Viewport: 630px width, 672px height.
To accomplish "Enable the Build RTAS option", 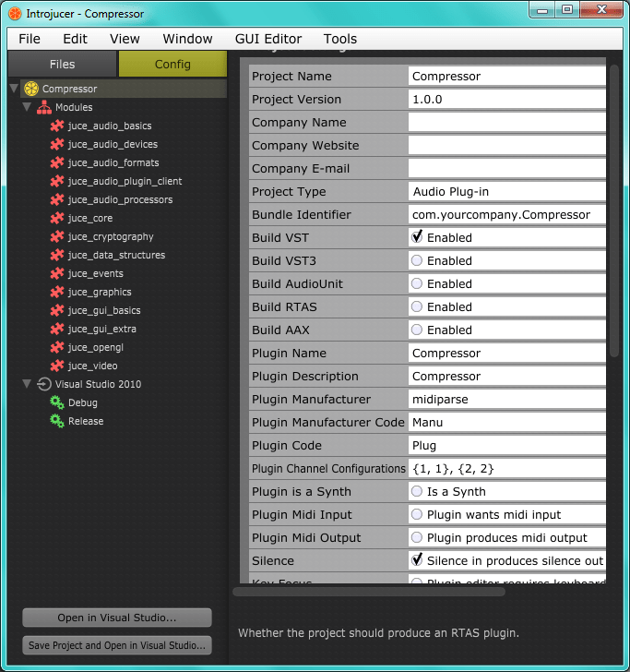I will [417, 306].
